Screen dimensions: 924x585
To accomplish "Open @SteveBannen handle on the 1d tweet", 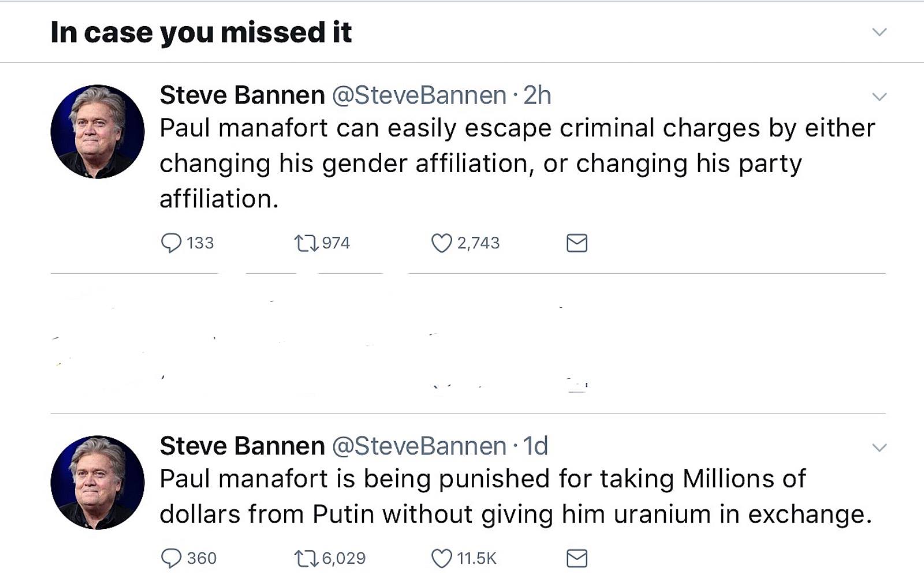I will (x=419, y=446).
